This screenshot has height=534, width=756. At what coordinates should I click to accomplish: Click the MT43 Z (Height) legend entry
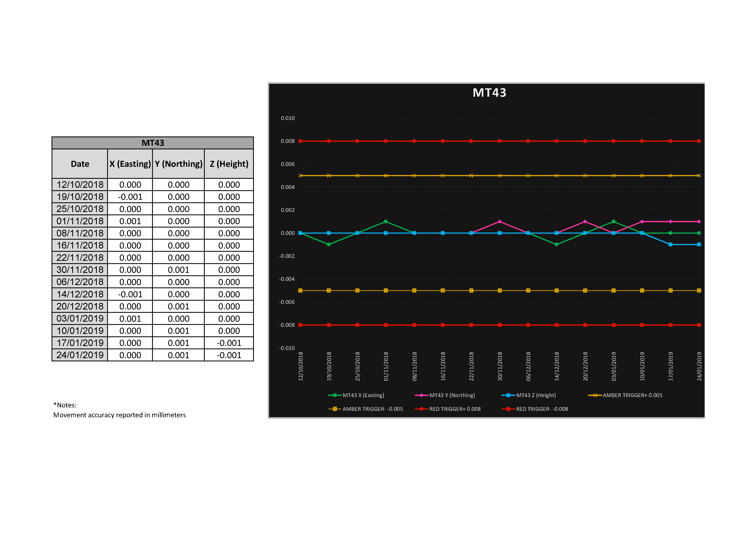pos(528,395)
